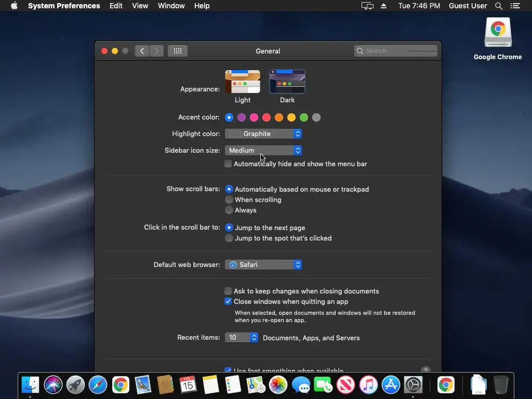Click the forward chevron button
This screenshot has height=399, width=532.
click(x=156, y=51)
